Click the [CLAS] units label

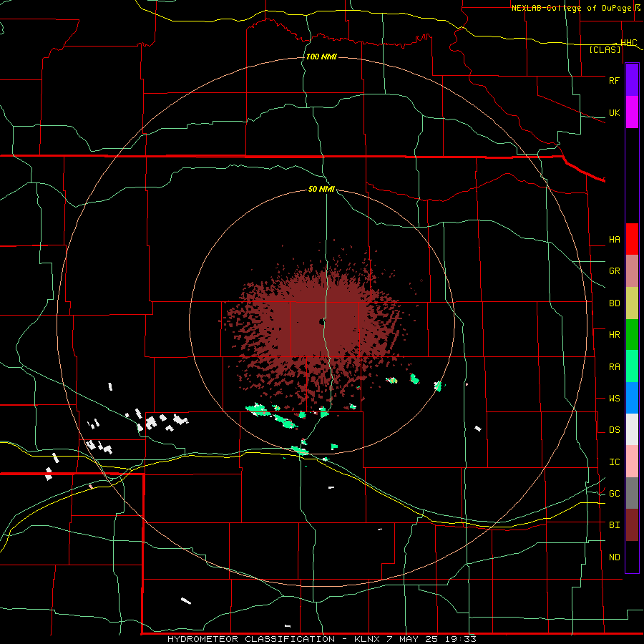point(605,49)
